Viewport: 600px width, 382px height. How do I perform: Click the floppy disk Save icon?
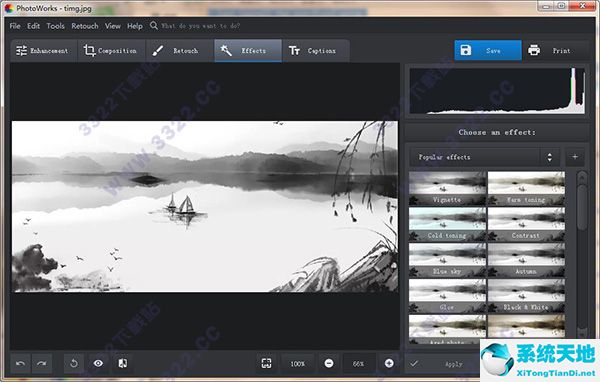[466, 50]
